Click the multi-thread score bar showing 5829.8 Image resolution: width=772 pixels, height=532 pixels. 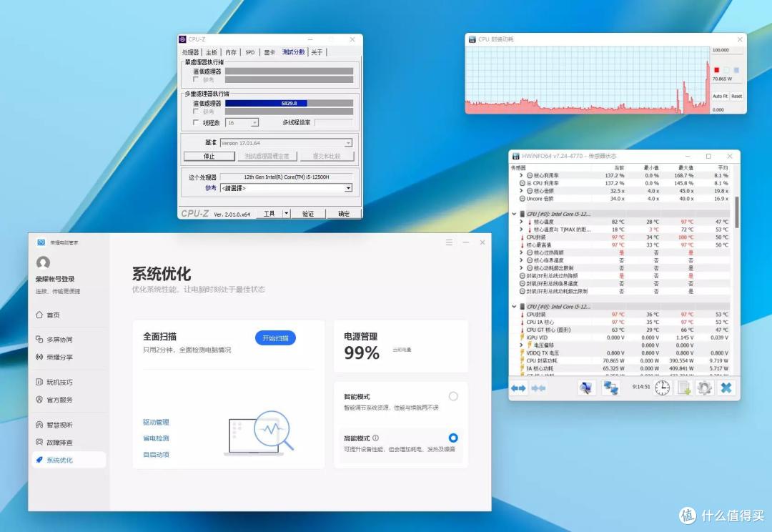[289, 104]
